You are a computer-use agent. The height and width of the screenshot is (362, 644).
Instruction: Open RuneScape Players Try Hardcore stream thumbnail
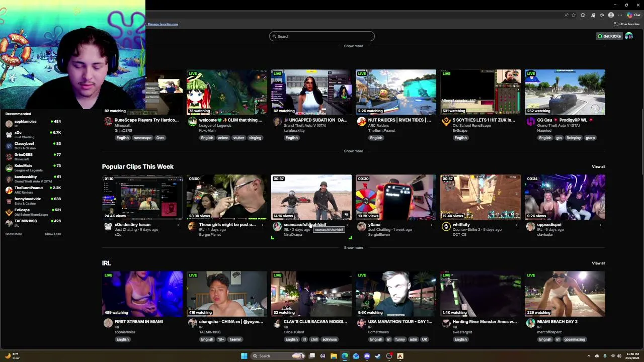[x=142, y=92]
